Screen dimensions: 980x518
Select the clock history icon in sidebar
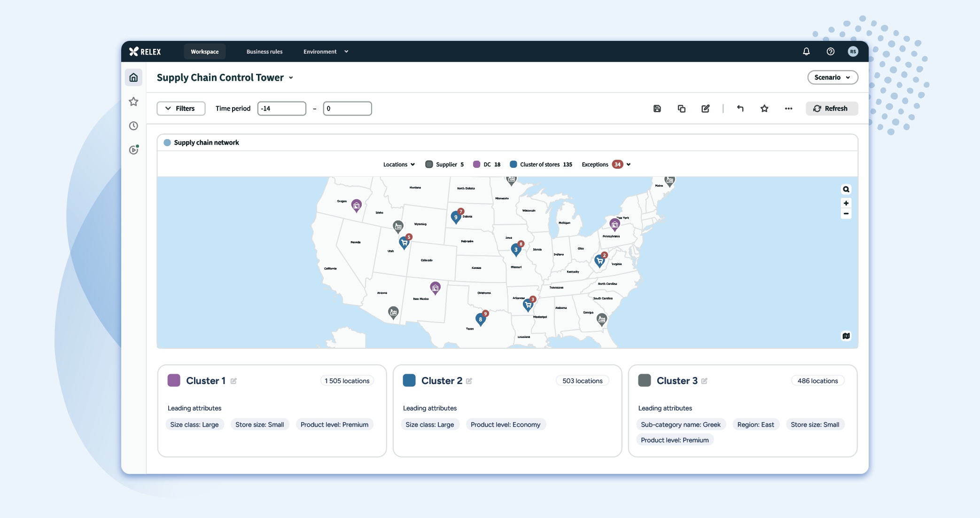(x=133, y=126)
